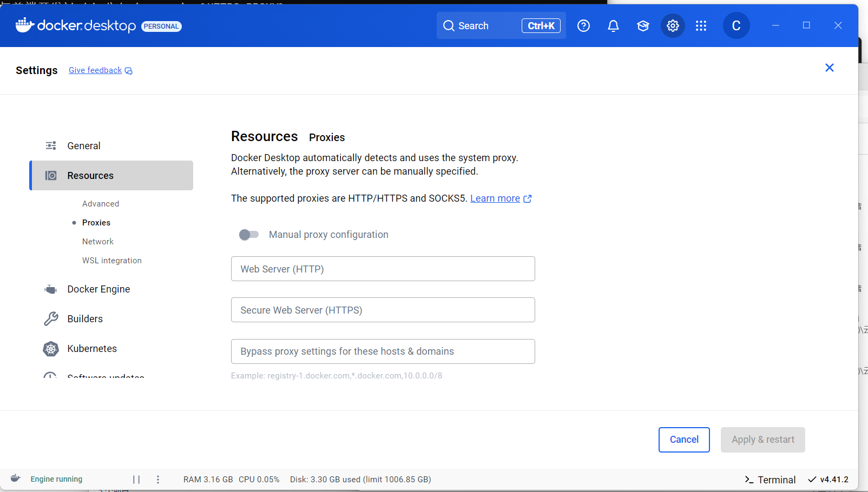Click the PERSONAL plan badge
Screen dimensions: 868x492
161,26
